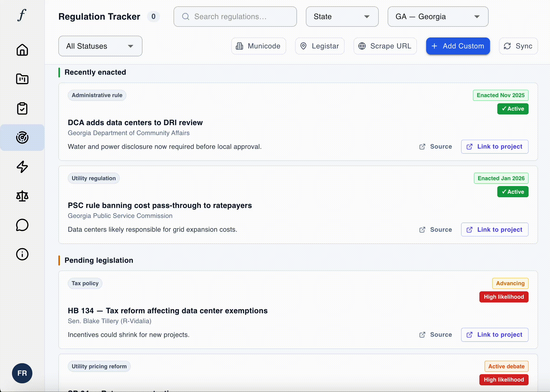Open the projects folder icon in sidebar
The height and width of the screenshot is (392, 550).
[x=22, y=79]
